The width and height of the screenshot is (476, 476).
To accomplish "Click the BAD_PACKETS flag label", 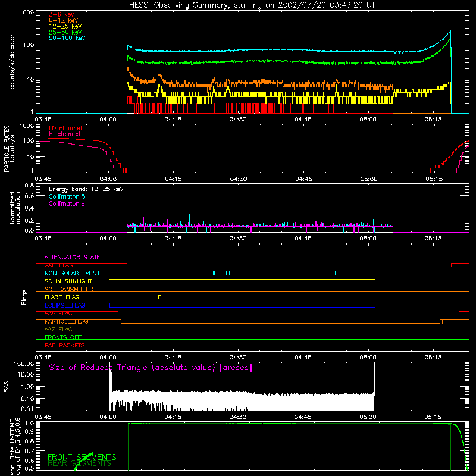I will [x=65, y=345].
